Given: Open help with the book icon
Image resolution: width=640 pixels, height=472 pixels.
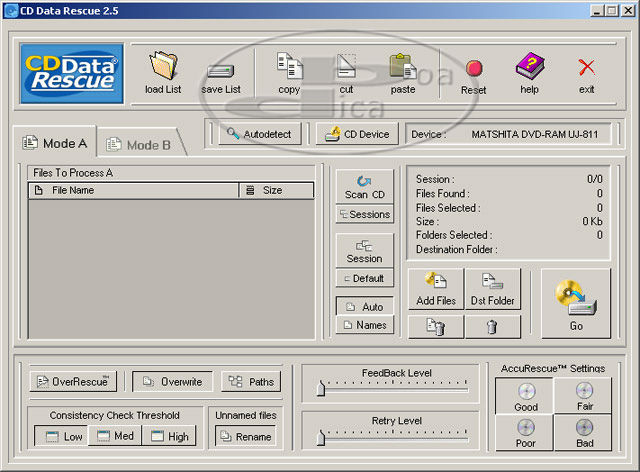Looking at the screenshot, I should [x=529, y=68].
